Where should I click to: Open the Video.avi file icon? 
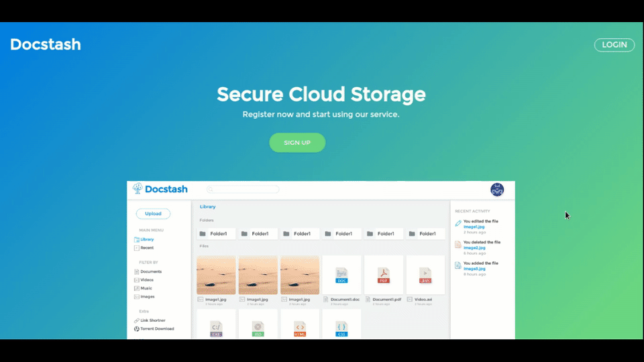coord(425,274)
